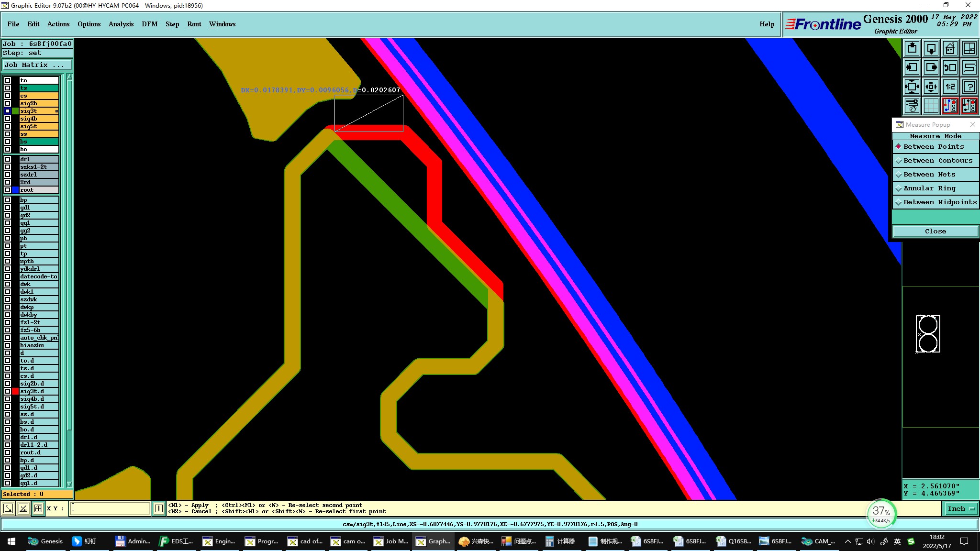980x551 pixels.
Task: Click the wrench and pencil tools icon
Action: point(912,106)
